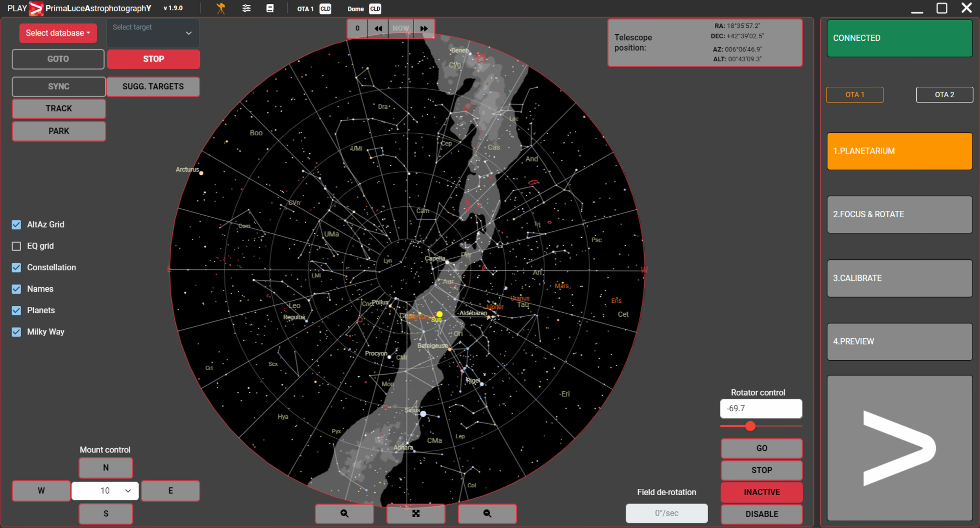Open the settings sliders icon
This screenshot has width=980, height=528.
click(246, 8)
